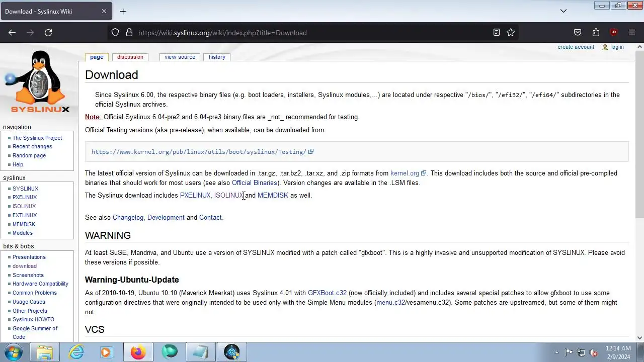
Task: Open the extensions puzzle icon
Action: tap(596, 33)
